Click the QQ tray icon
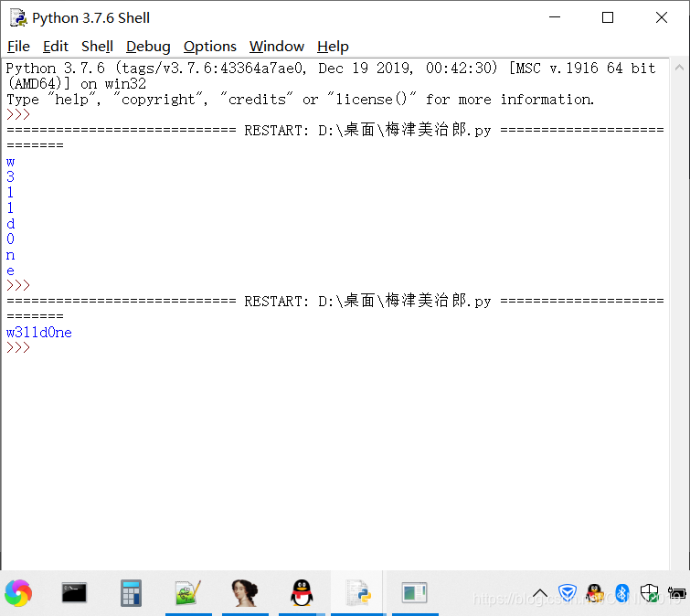The height and width of the screenshot is (616, 690). coord(595,593)
